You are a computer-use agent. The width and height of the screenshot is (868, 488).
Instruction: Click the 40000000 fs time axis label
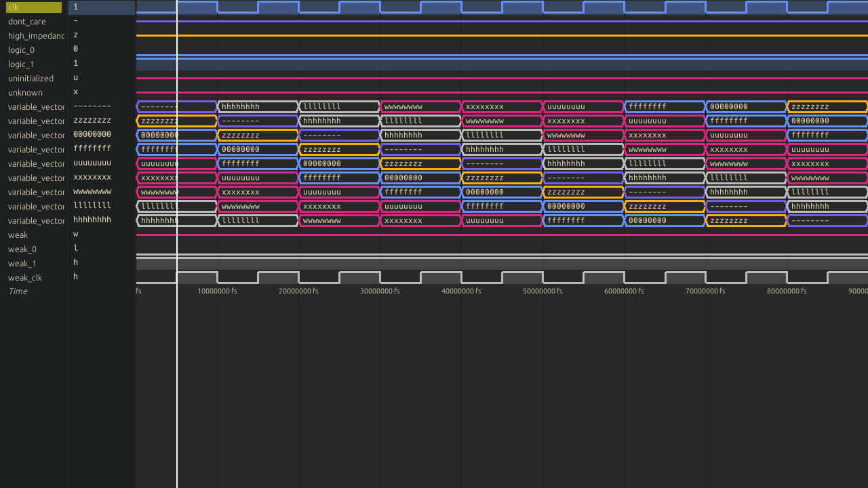461,291
